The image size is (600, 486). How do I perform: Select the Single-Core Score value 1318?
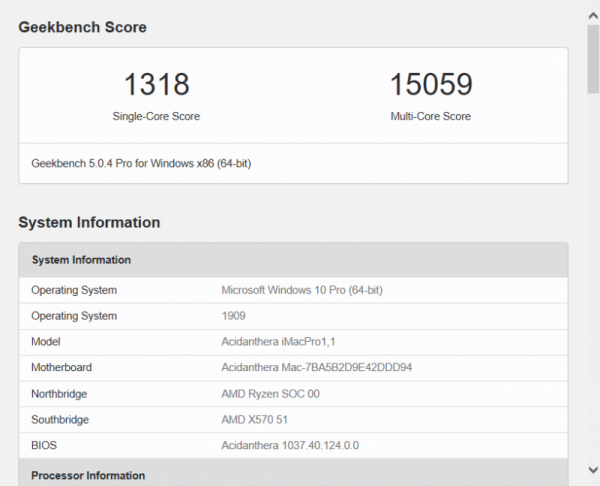(157, 84)
